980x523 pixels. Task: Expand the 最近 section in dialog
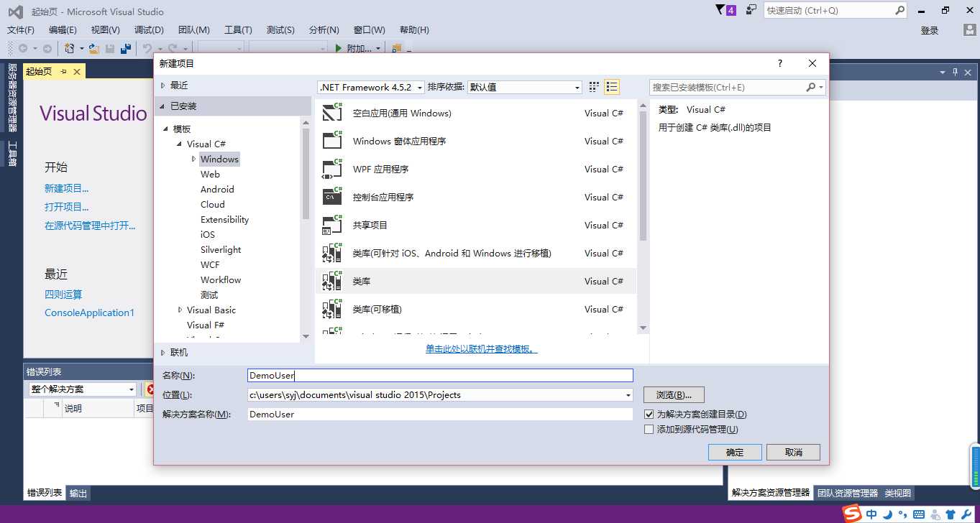(163, 85)
